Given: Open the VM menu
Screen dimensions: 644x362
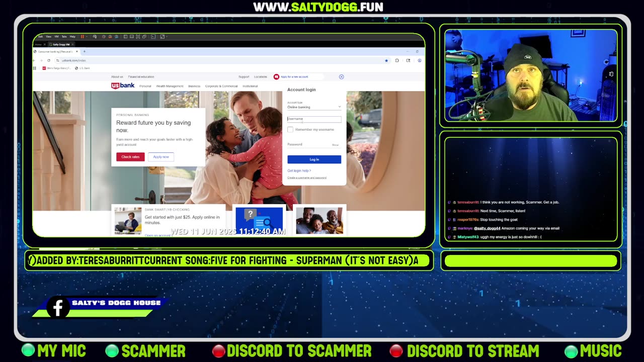Looking at the screenshot, I should point(56,37).
